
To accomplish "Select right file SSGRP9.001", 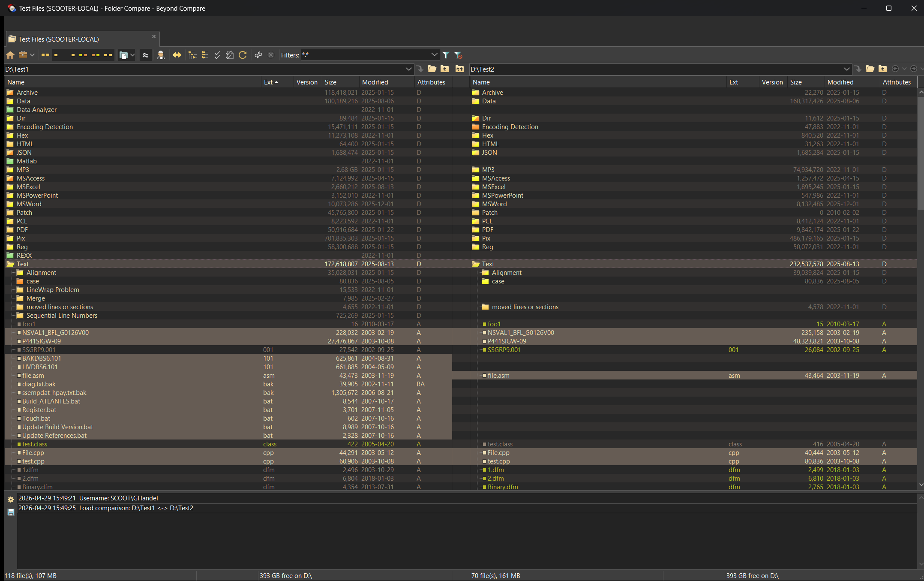I will (504, 350).
